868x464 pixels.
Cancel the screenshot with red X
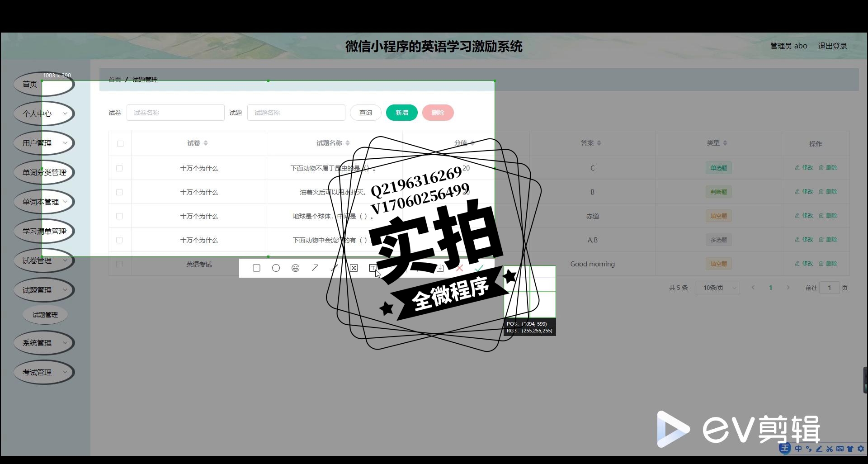click(x=460, y=268)
